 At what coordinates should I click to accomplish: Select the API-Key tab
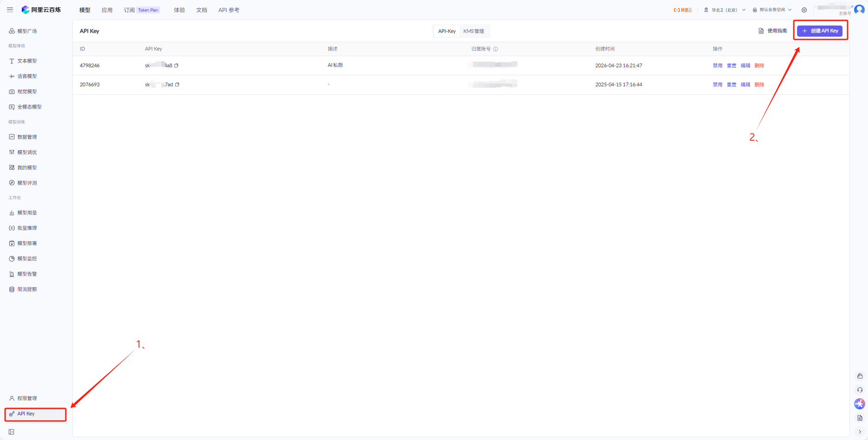pos(447,31)
